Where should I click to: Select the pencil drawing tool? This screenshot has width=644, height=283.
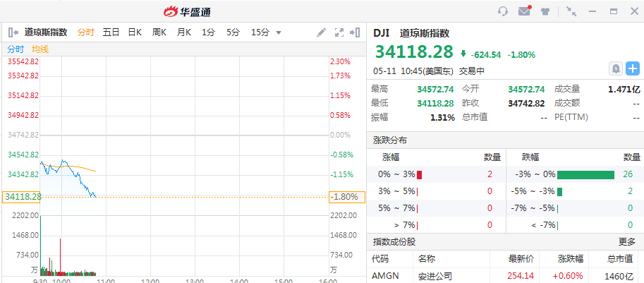(x=321, y=32)
